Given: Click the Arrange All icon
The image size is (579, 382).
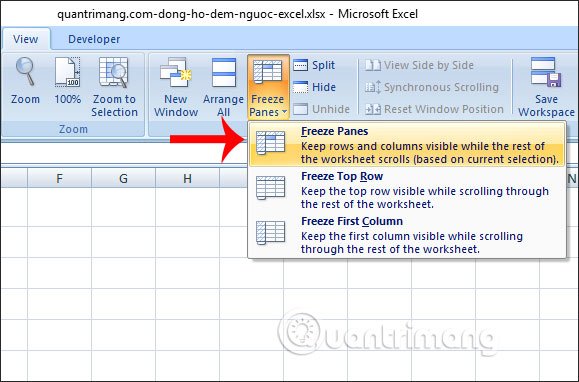Looking at the screenshot, I should click(x=223, y=72).
